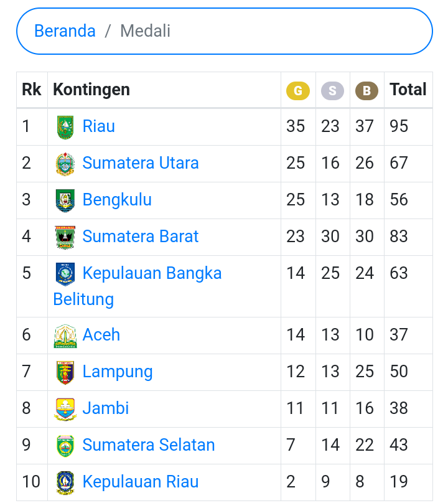448x503 pixels.
Task: Click the gold G medal badge
Action: point(297,91)
